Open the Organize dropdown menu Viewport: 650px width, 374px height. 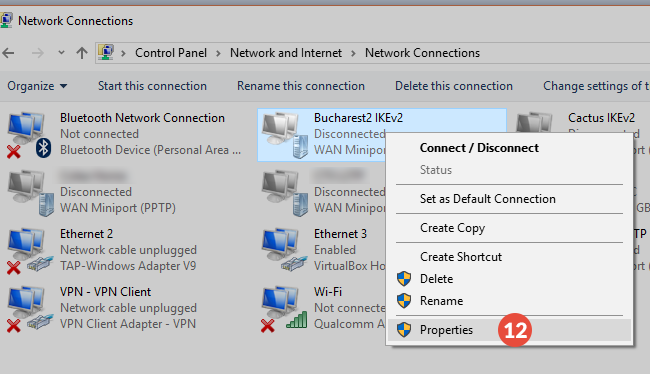(37, 86)
